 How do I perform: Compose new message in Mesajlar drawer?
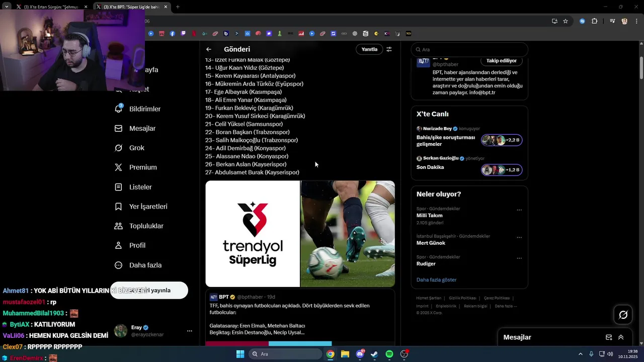[609, 337]
